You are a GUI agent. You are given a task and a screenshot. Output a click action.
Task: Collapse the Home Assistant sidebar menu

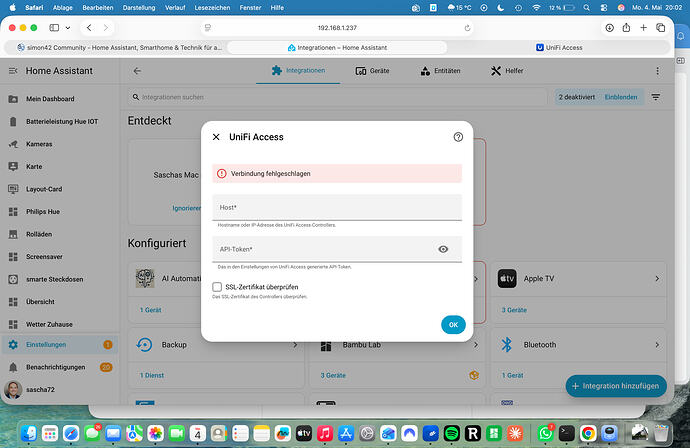(x=13, y=71)
